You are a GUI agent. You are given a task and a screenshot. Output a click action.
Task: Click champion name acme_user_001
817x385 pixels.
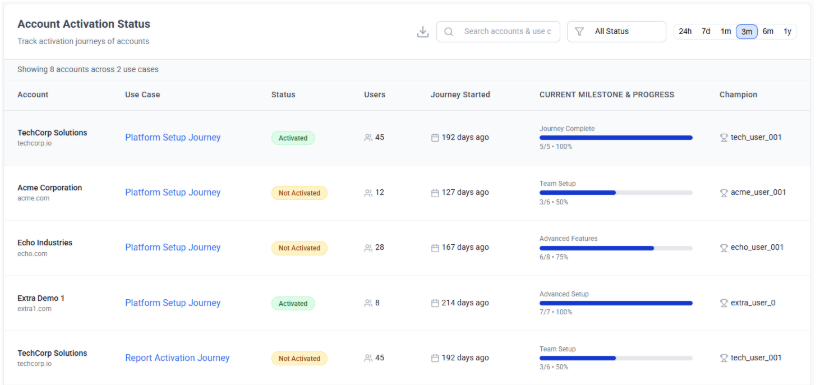[x=758, y=192]
